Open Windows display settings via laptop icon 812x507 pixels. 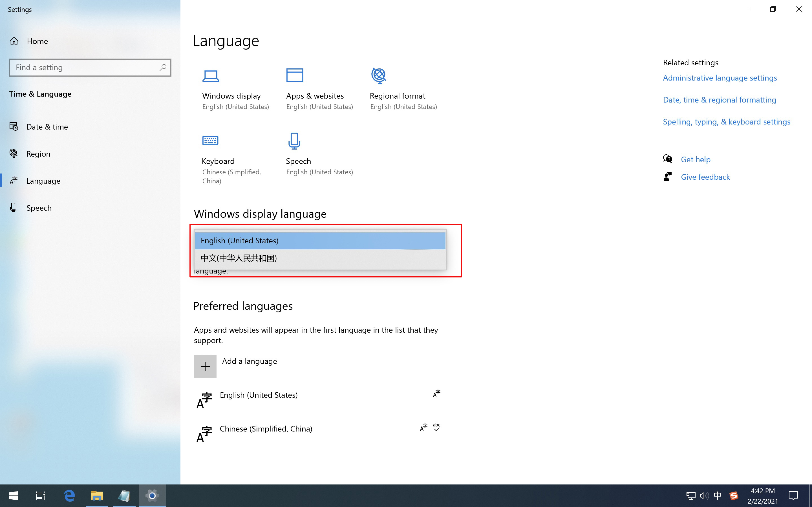[211, 76]
